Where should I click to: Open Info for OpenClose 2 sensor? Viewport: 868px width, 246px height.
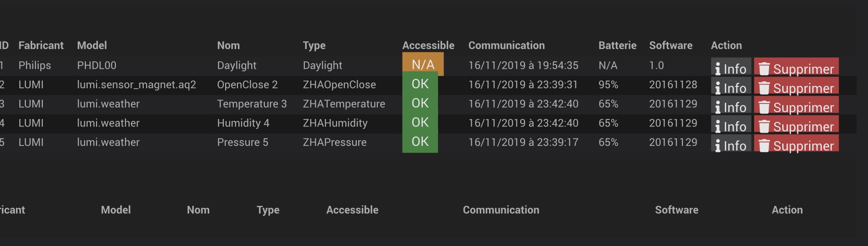coord(731,87)
